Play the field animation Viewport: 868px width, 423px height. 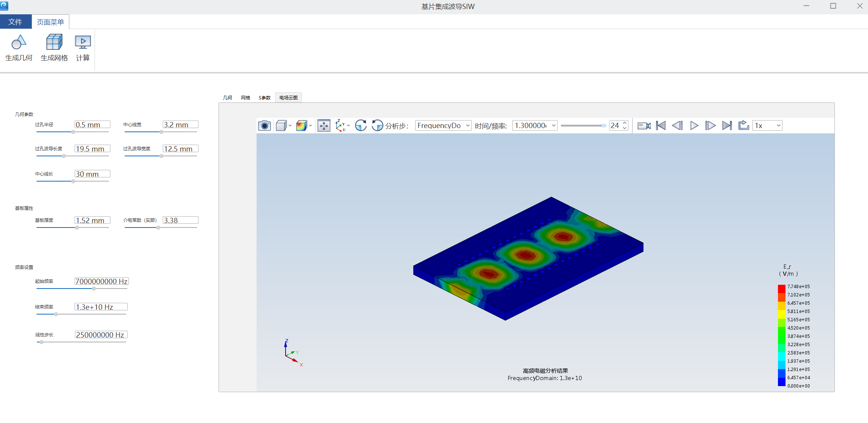(x=694, y=125)
